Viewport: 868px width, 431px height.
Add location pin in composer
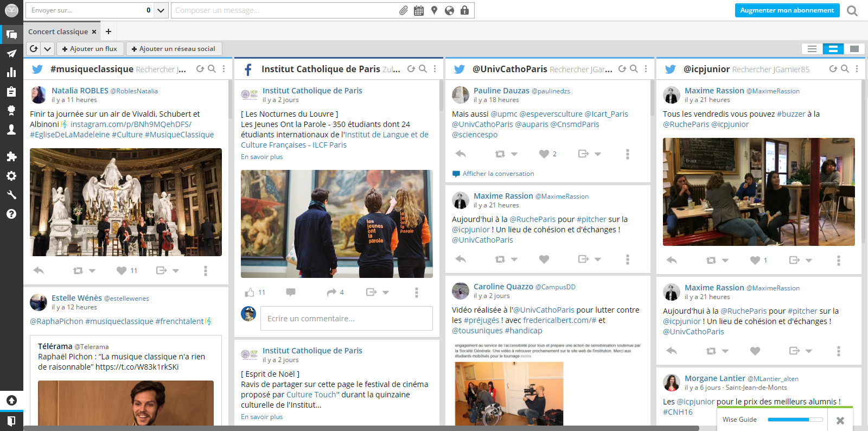coord(434,10)
